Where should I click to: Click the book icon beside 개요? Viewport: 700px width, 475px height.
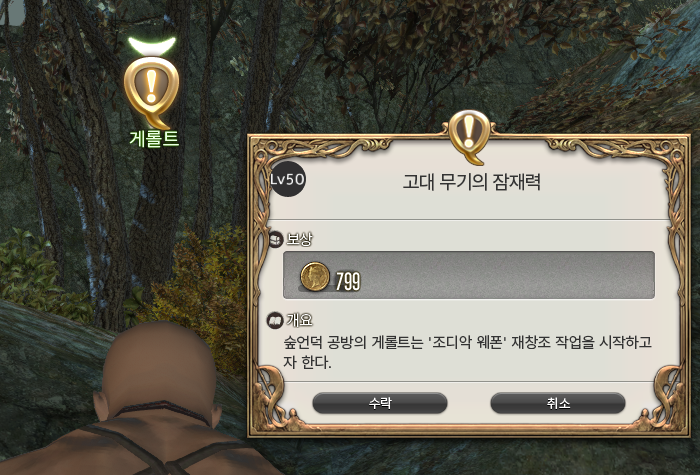tap(275, 320)
